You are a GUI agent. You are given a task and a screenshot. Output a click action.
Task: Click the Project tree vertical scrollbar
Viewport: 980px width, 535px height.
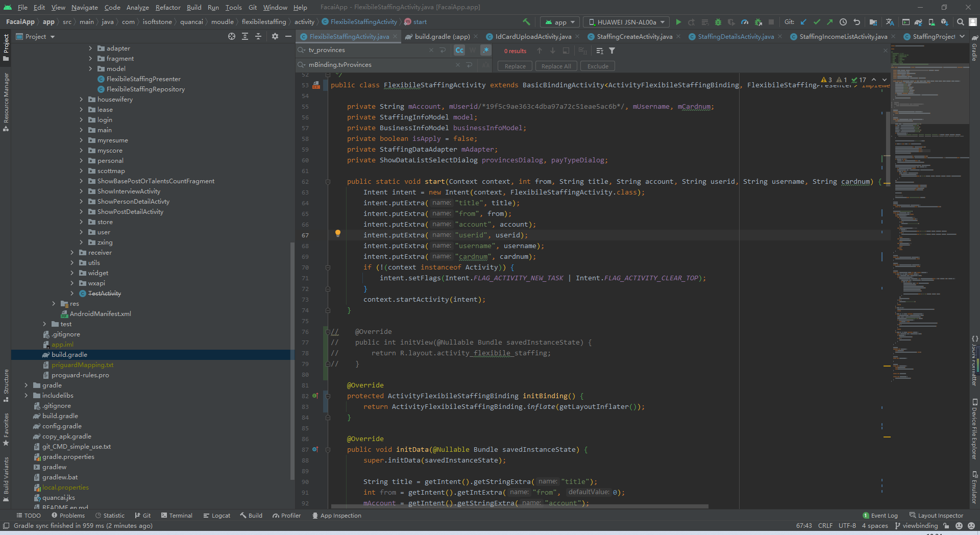coord(292,360)
